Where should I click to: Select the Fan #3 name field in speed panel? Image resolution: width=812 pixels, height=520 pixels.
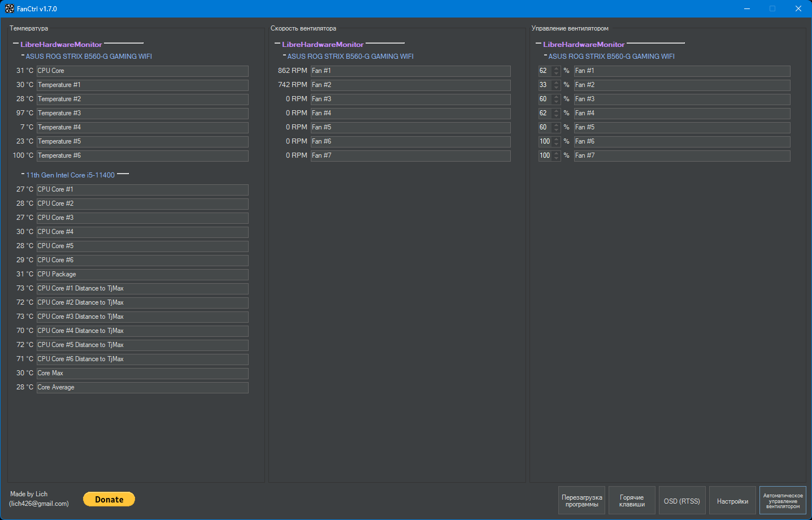pyautogui.click(x=410, y=99)
